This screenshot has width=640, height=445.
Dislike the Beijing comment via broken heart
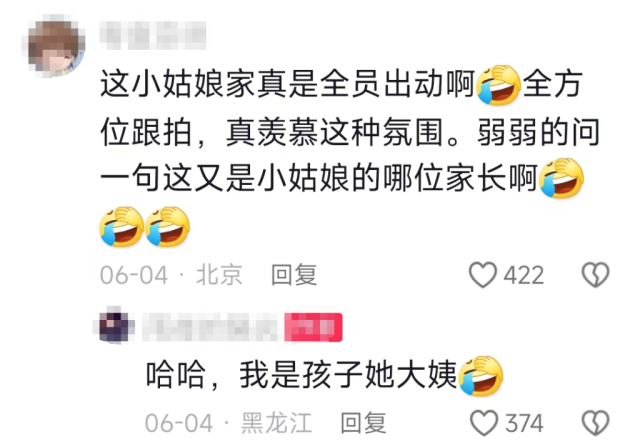point(596,275)
